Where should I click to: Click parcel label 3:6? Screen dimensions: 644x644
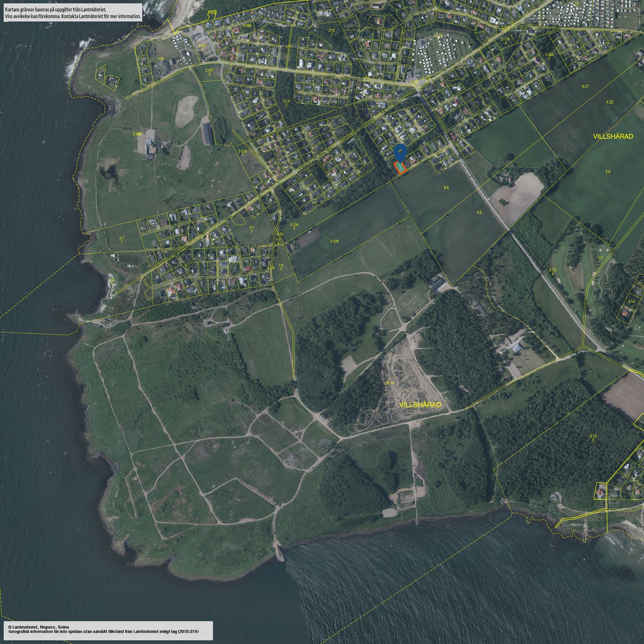[608, 172]
